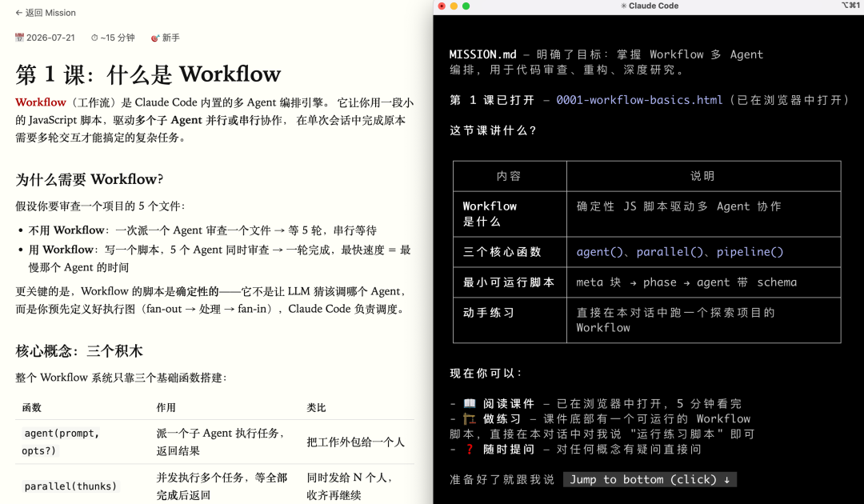The image size is (864, 504).
Task: Click the calendar icon beside 2026-07-21
Action: click(x=19, y=38)
